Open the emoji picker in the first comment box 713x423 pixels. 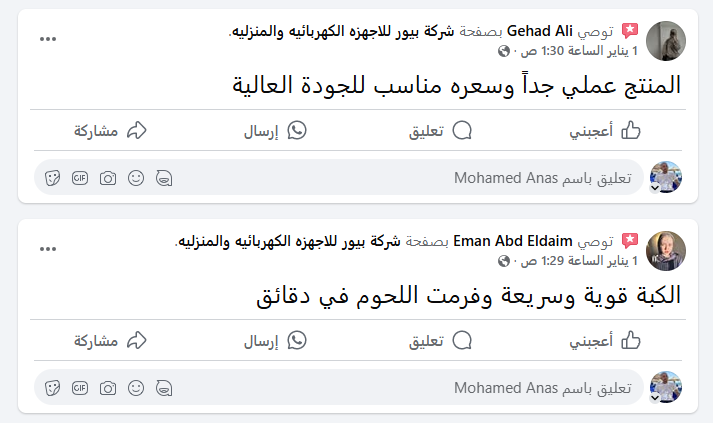click(x=136, y=178)
